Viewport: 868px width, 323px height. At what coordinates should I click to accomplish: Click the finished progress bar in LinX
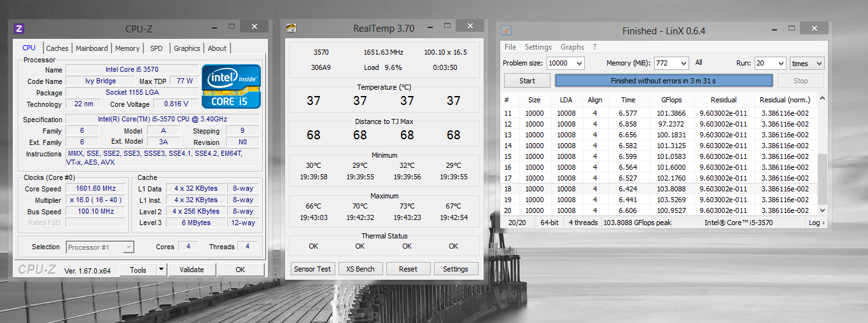pyautogui.click(x=663, y=81)
